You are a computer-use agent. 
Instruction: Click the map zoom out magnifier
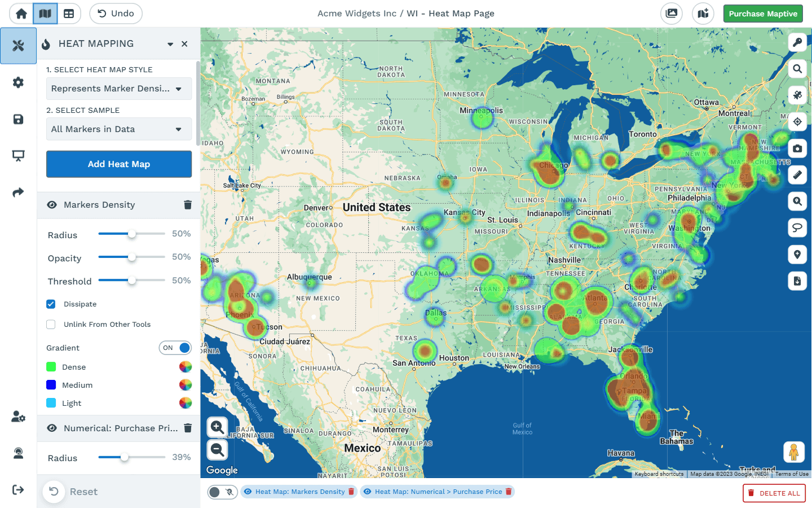[218, 450]
